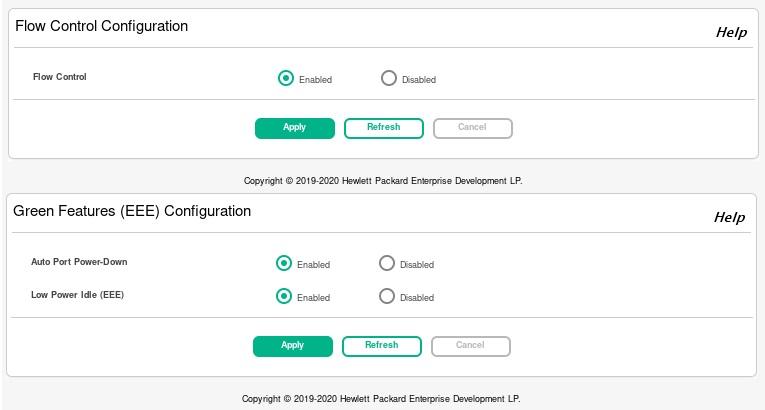The height and width of the screenshot is (410, 765).
Task: Click the bold Flow Control row label
Action: 60,77
